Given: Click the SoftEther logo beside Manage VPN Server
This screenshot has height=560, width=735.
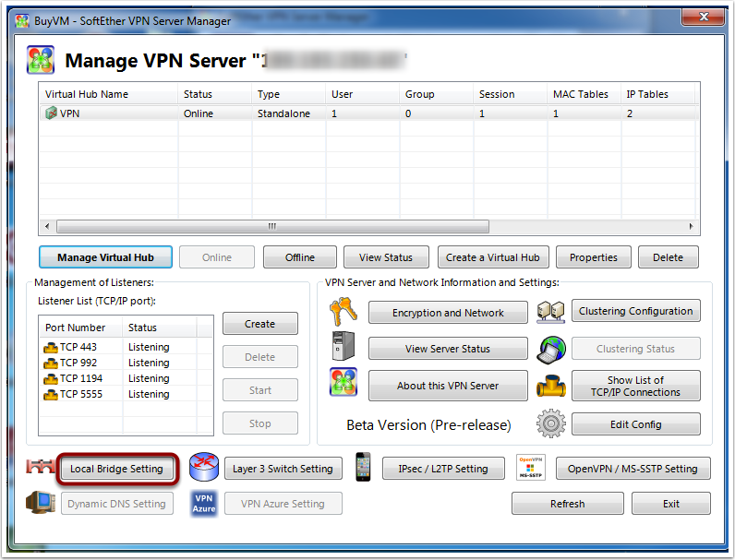Looking at the screenshot, I should [41, 60].
